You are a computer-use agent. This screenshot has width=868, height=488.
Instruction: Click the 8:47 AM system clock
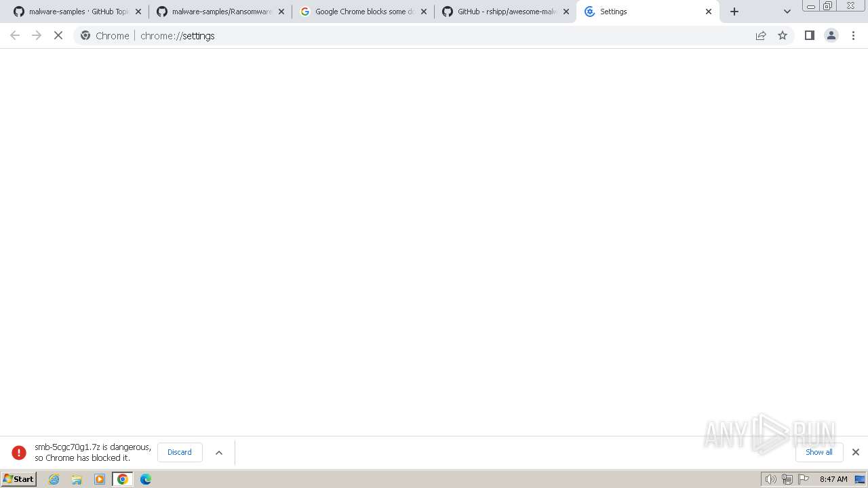pos(833,479)
